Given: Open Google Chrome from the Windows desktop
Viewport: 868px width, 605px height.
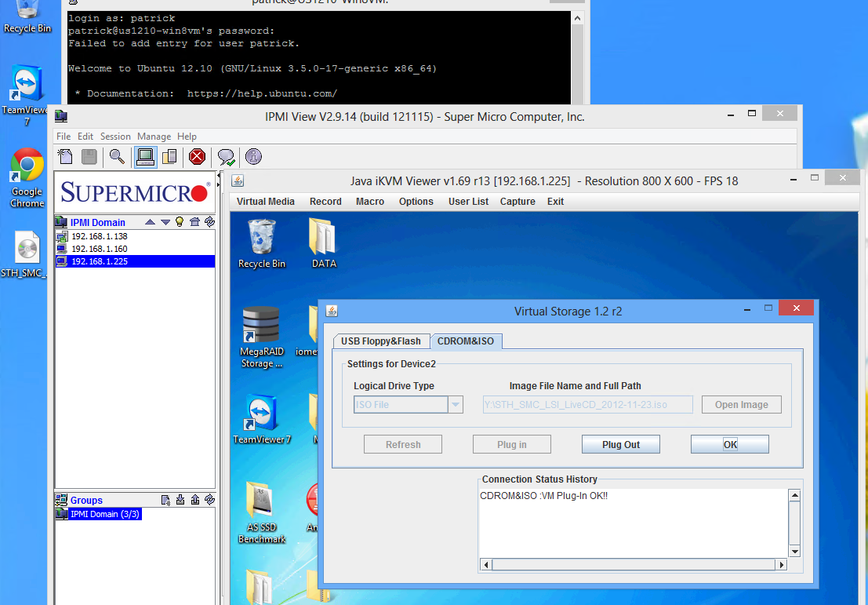Looking at the screenshot, I should click(x=27, y=177).
